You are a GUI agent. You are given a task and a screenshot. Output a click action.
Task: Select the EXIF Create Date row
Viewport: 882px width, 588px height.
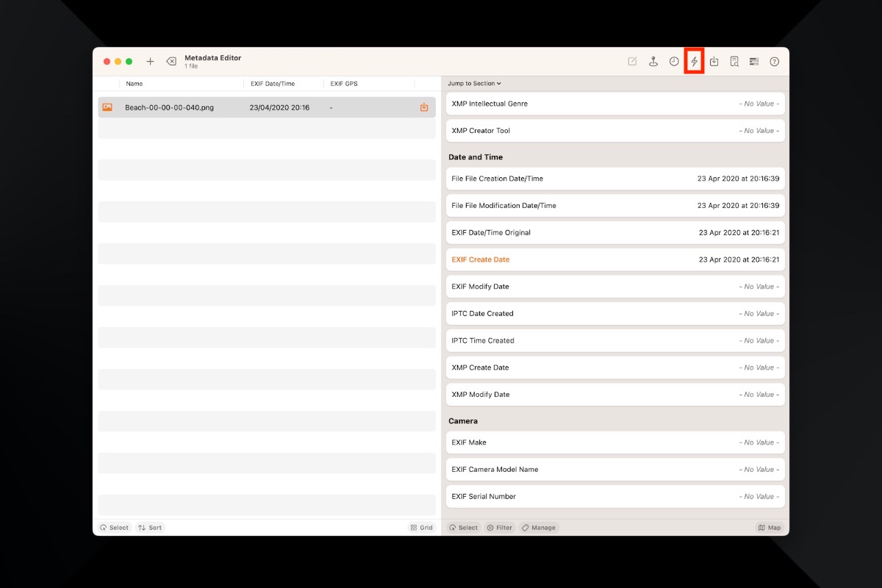(615, 259)
